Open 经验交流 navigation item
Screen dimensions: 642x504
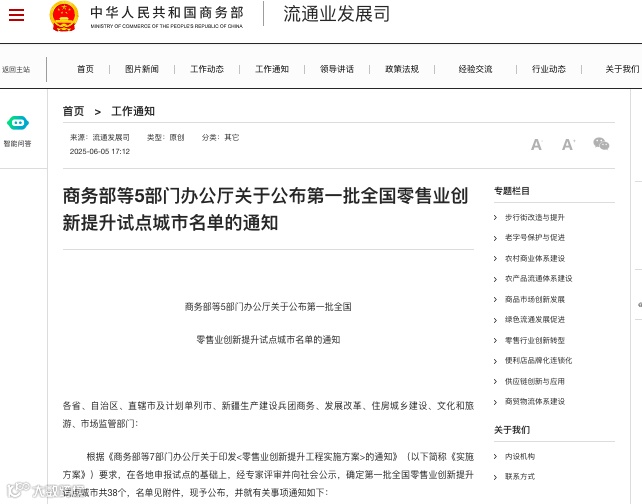pyautogui.click(x=475, y=69)
